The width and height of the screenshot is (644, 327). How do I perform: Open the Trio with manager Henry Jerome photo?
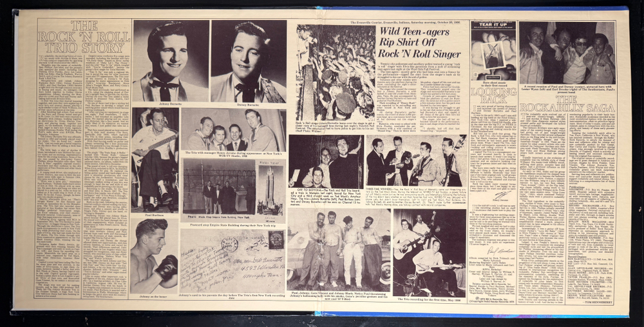click(233, 129)
